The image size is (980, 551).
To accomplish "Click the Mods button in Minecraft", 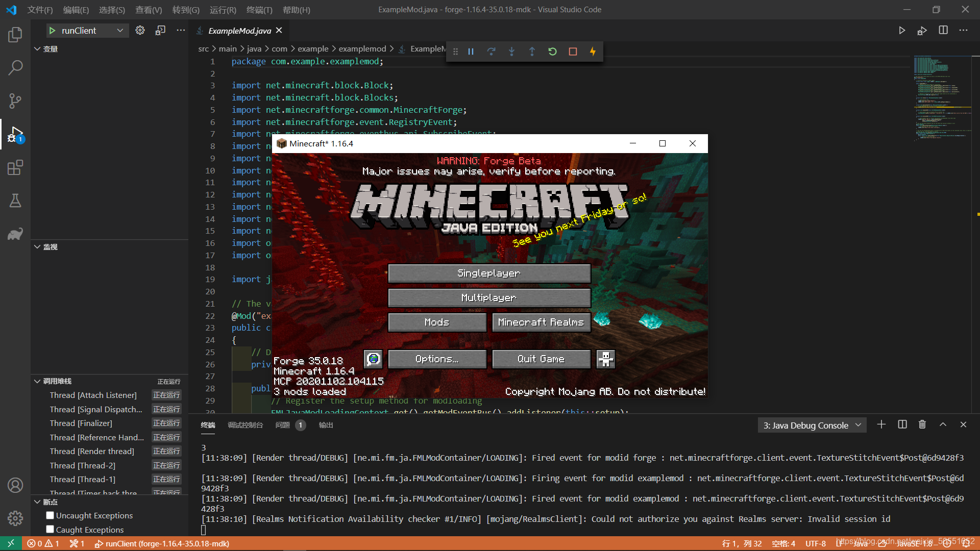I will [x=437, y=322].
